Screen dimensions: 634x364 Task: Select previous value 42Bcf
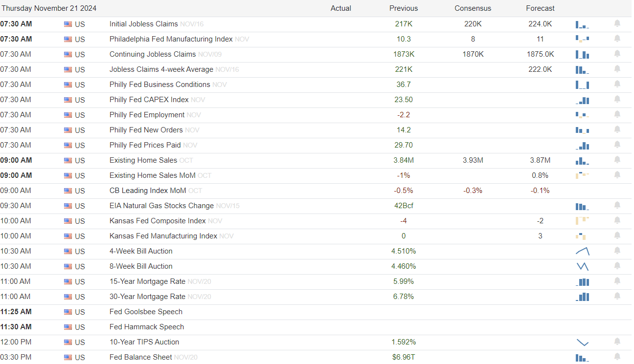[404, 206]
